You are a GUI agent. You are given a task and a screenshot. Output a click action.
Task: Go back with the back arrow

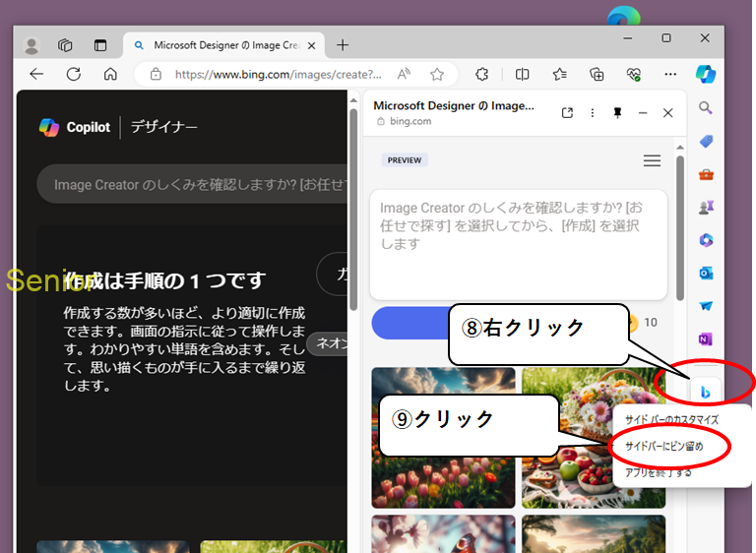36,74
